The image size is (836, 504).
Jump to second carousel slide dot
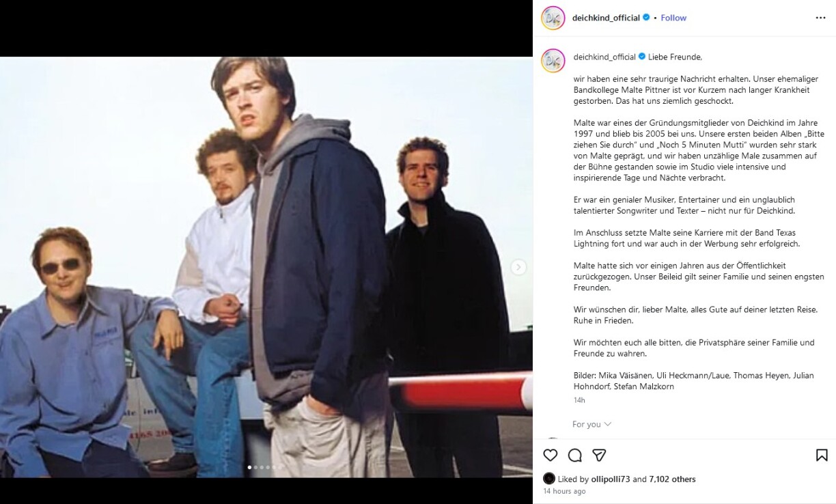(x=255, y=468)
